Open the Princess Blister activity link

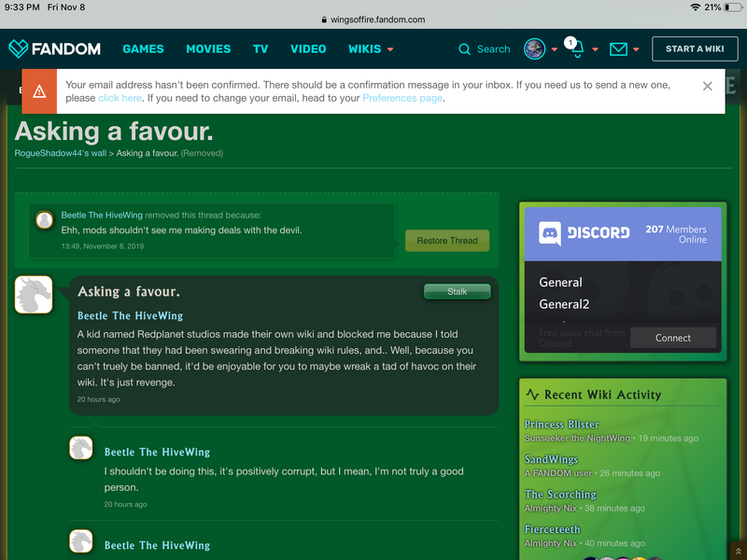tap(561, 424)
